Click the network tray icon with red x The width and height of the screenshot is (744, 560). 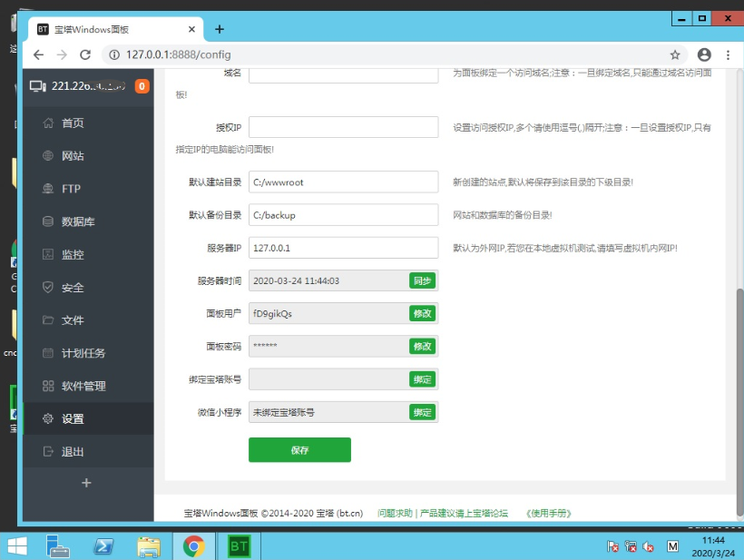click(631, 546)
